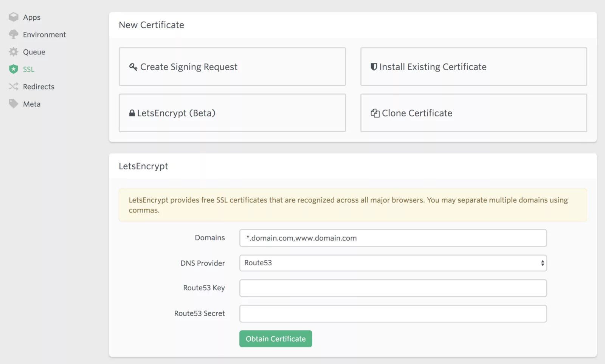Click the key icon beside Create Signing Request
The height and width of the screenshot is (364, 605).
click(133, 67)
